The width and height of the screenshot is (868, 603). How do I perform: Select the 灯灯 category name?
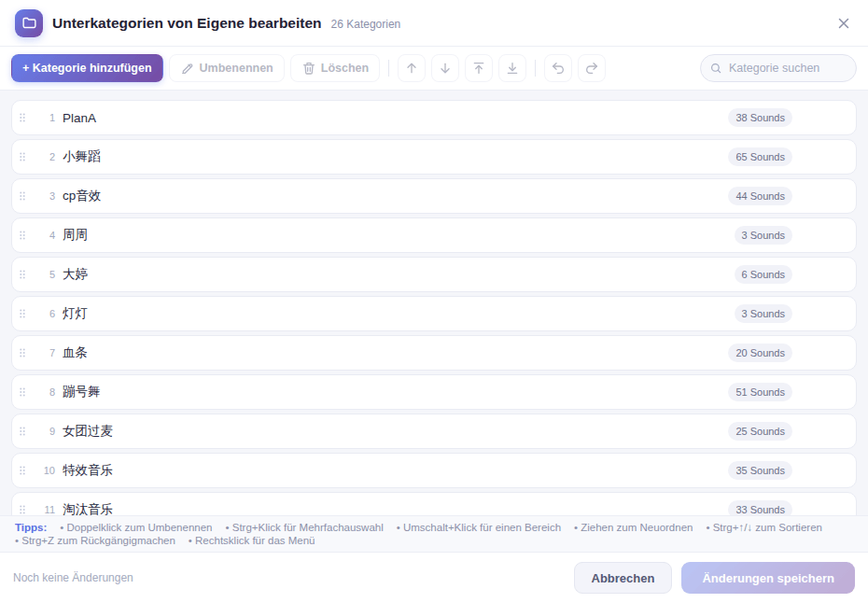pyautogui.click(x=75, y=314)
